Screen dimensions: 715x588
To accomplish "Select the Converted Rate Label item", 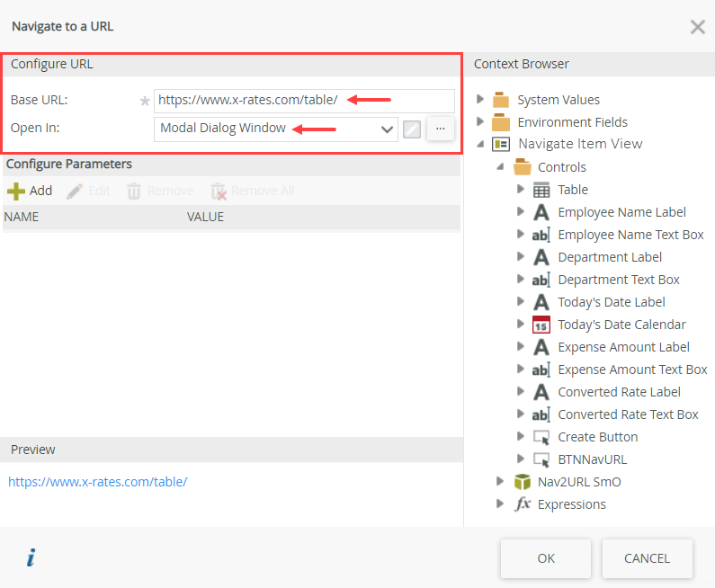I will coord(620,392).
